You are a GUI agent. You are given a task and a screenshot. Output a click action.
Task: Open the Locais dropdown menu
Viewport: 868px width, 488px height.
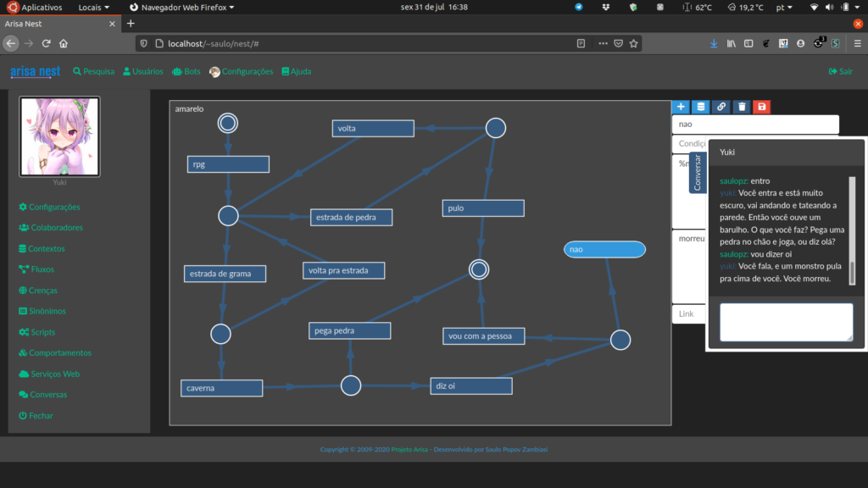tap(93, 7)
